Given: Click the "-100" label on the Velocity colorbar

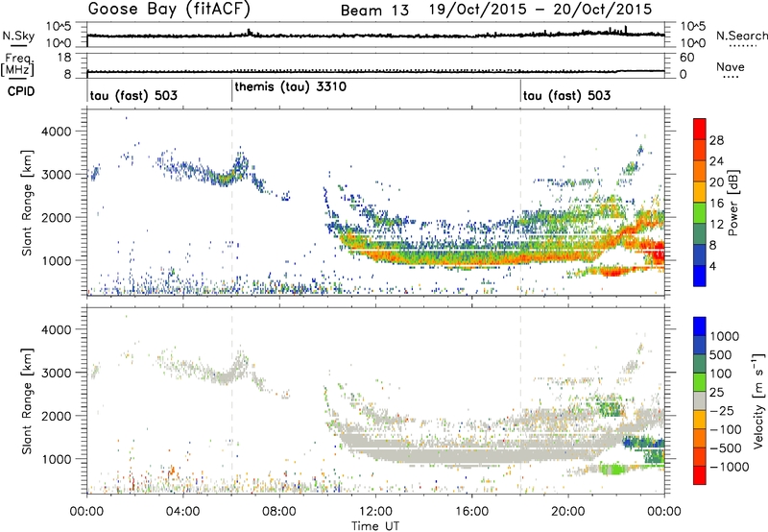Looking at the screenshot, I should (726, 429).
